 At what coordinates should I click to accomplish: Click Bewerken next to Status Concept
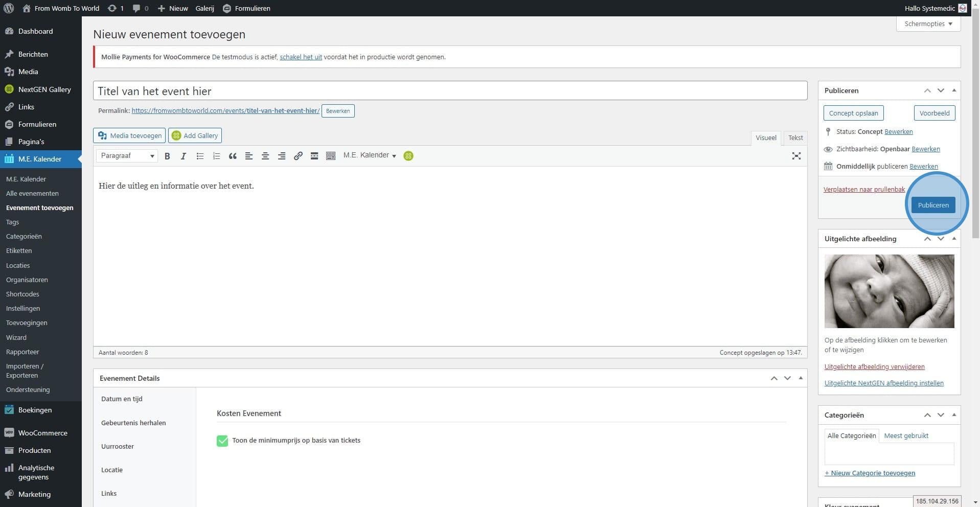898,131
